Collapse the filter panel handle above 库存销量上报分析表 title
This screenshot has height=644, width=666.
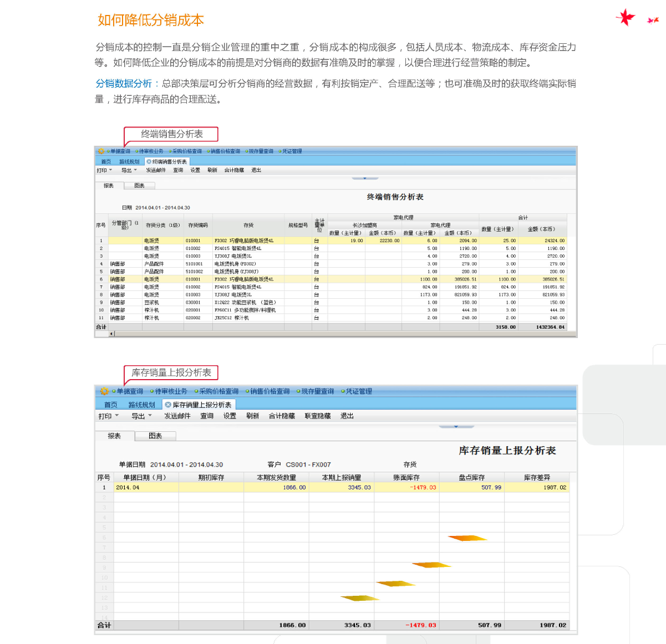pos(456,427)
